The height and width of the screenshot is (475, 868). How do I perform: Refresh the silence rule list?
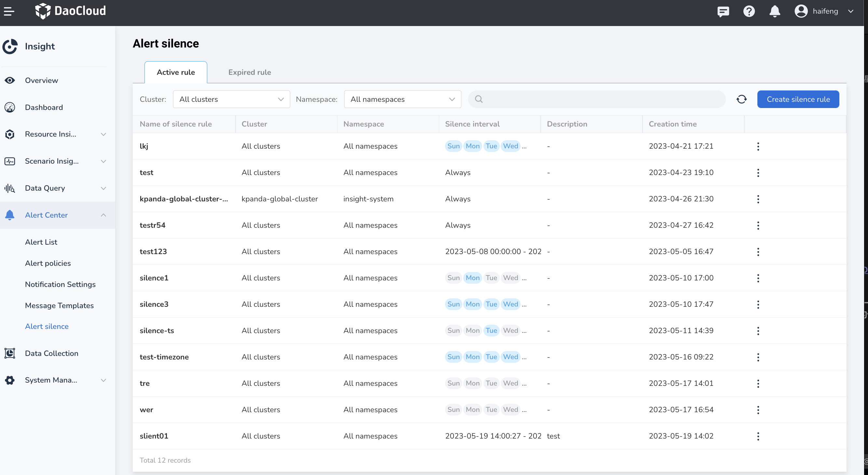(x=741, y=99)
